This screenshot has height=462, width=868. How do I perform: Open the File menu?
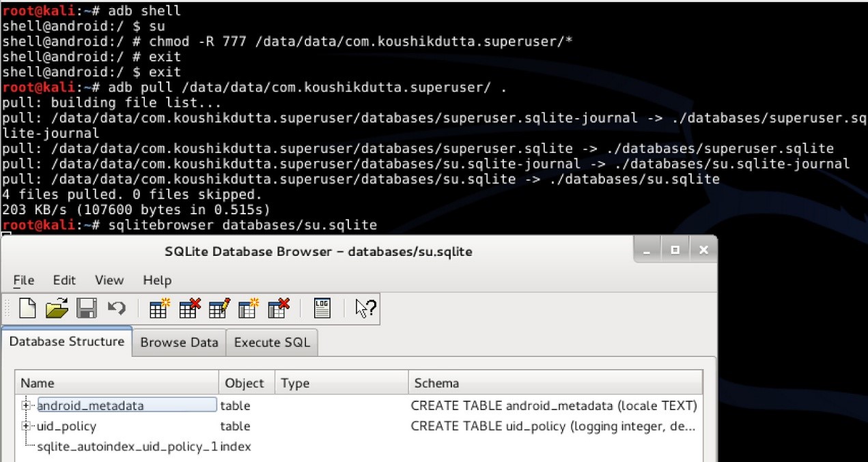click(24, 280)
